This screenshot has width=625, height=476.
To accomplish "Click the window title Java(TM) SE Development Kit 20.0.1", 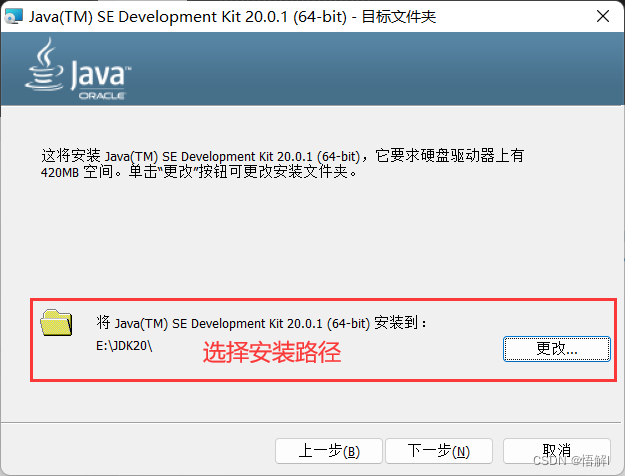I will [x=232, y=17].
